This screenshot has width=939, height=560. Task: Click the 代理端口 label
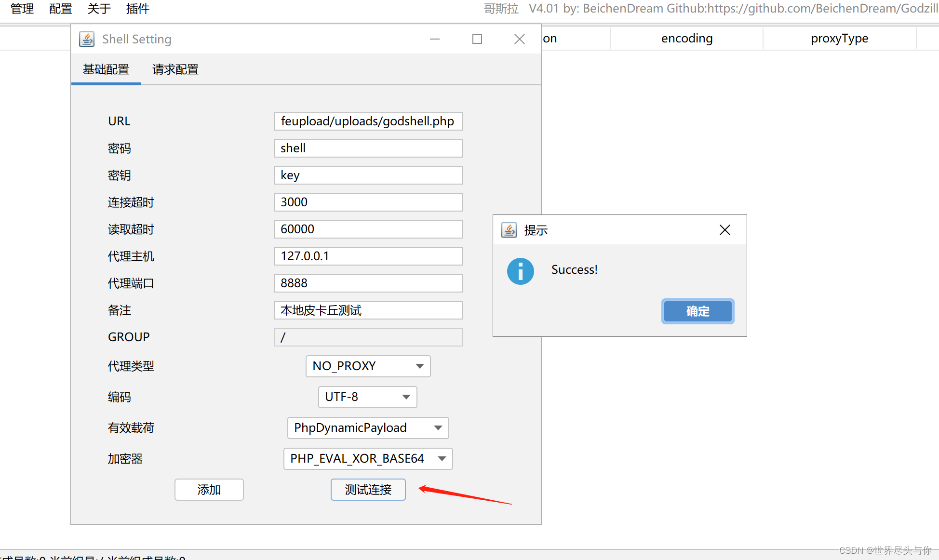131,283
